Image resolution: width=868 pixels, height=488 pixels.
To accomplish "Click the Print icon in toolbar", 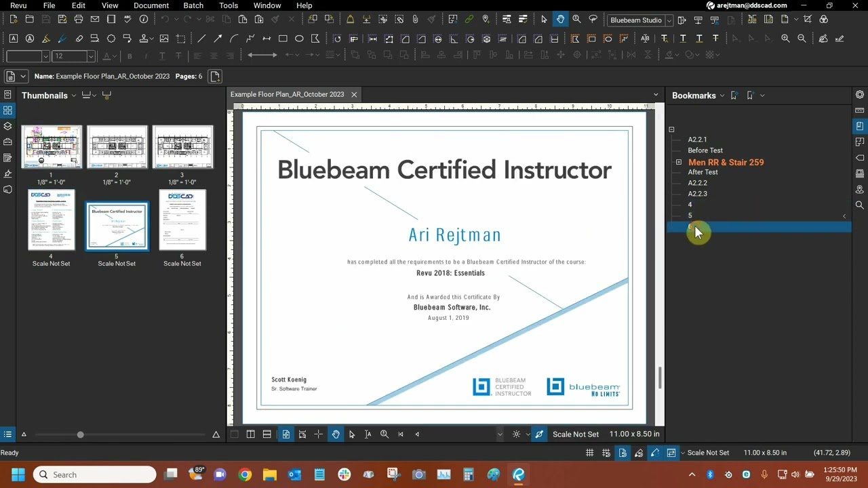I will 78,19.
